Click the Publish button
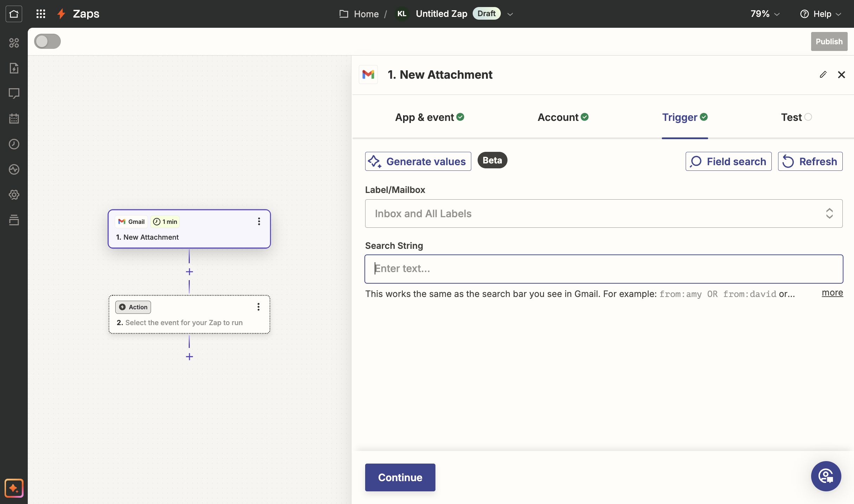The image size is (854, 504). tap(829, 41)
